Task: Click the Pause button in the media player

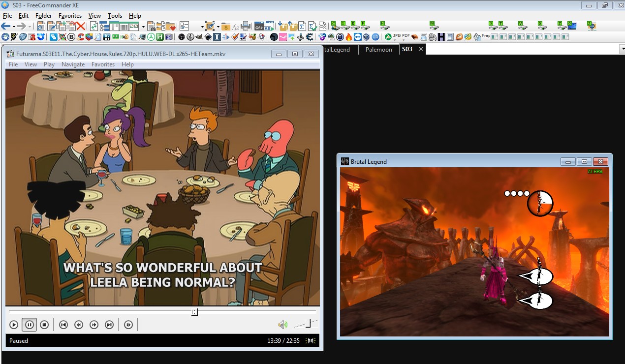Action: [x=29, y=325]
